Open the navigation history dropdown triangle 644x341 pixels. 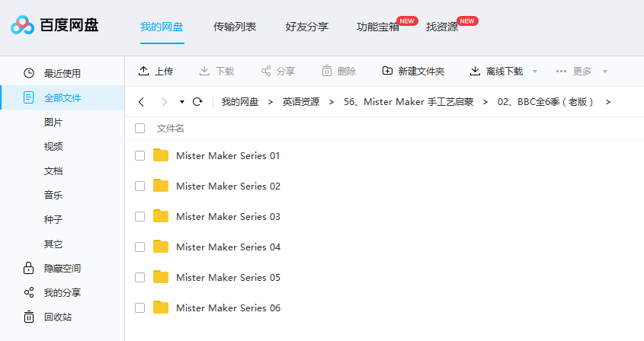tap(182, 102)
